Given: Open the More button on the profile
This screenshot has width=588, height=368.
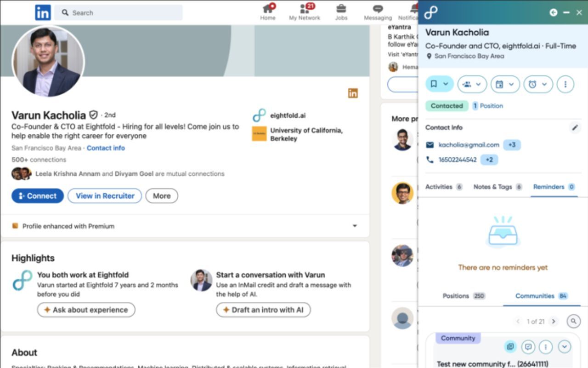Looking at the screenshot, I should point(162,196).
